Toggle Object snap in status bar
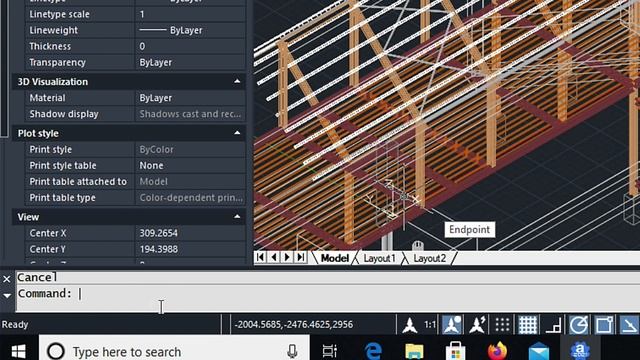This screenshot has width=640, height=360. [604, 325]
